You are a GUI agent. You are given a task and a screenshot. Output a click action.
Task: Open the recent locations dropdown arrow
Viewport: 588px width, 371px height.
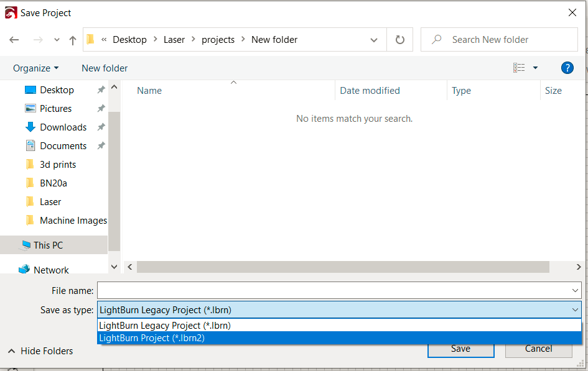pos(57,40)
